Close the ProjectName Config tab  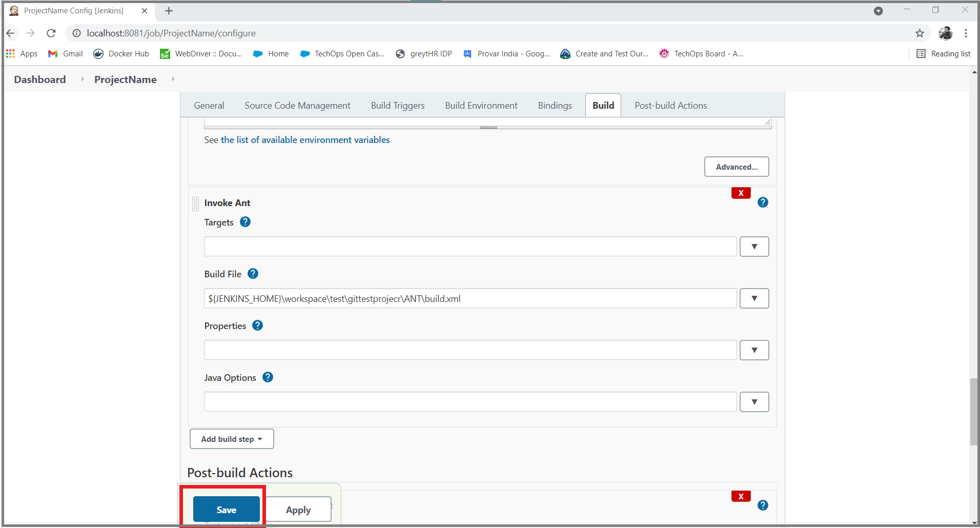pyautogui.click(x=145, y=11)
